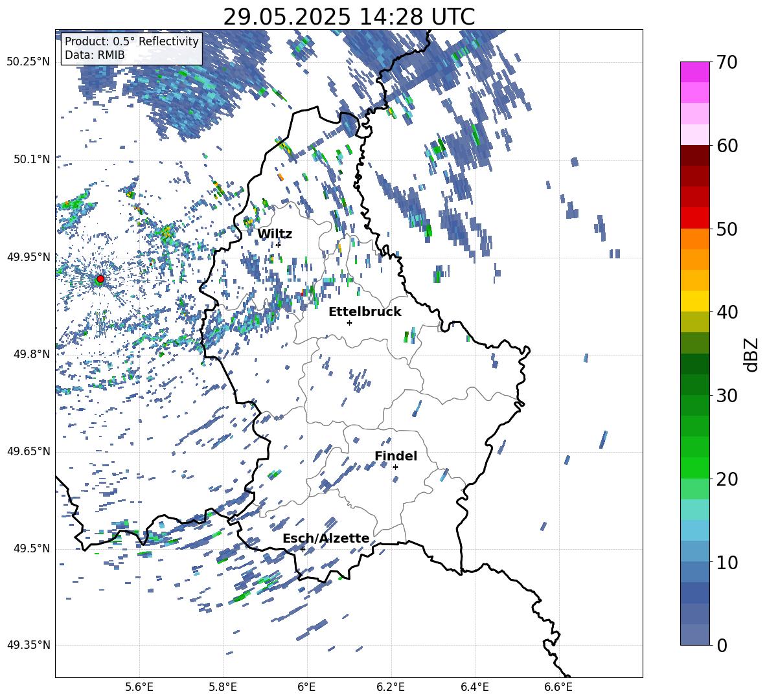The height and width of the screenshot is (700, 767).
Task: Click the title '29.05.2025 14:28 UTC'
Action: tap(349, 17)
